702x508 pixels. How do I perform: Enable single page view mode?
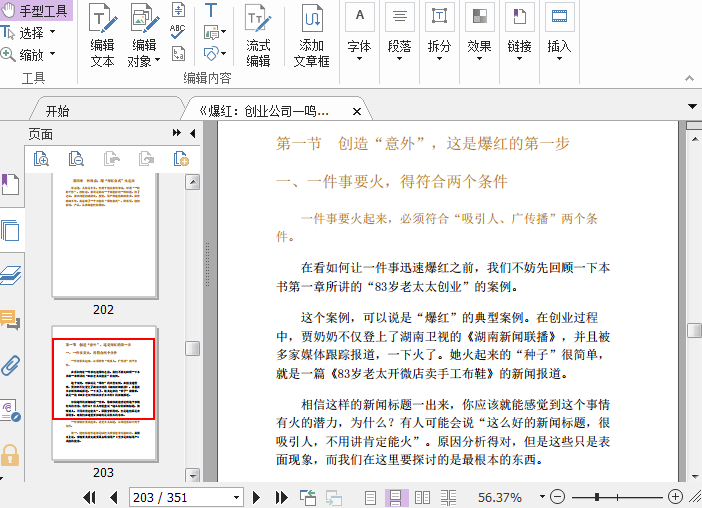click(x=371, y=497)
